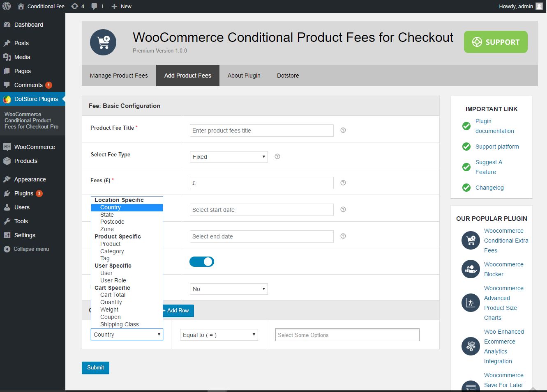Screen dimensions: 547x392
Task: Click the Advanced Product Size Charts icon
Action: pos(471,303)
